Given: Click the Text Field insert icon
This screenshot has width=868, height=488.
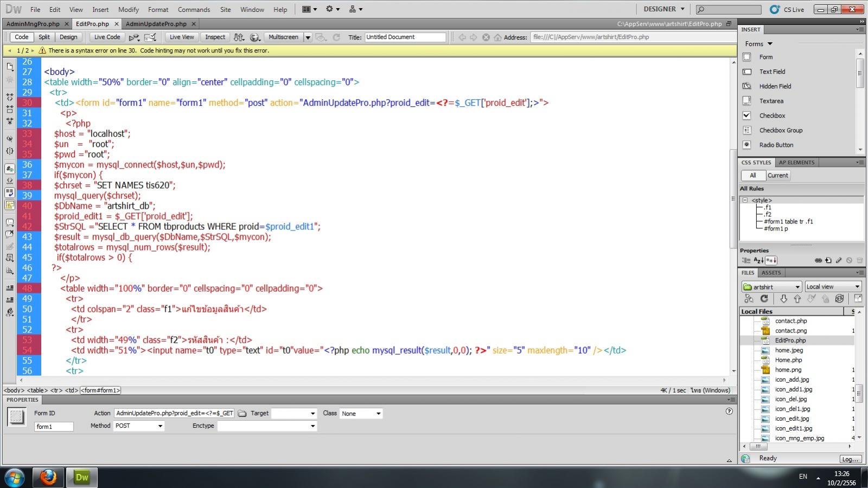Looking at the screenshot, I should [747, 72].
